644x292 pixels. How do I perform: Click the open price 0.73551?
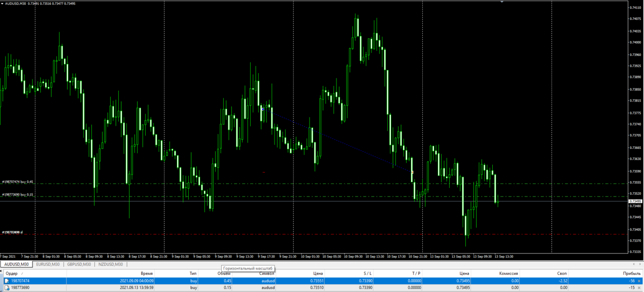(317, 281)
